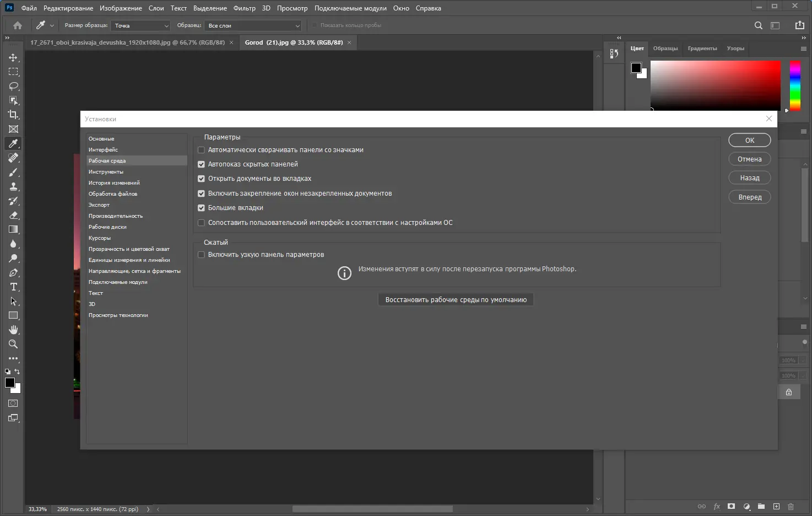
Task: Uncheck Открыть документы во вкладках
Action: point(201,179)
